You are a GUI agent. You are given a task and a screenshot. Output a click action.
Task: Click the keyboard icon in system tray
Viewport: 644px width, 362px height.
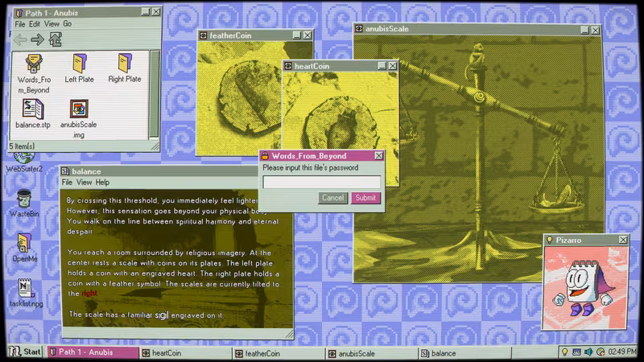(576, 352)
